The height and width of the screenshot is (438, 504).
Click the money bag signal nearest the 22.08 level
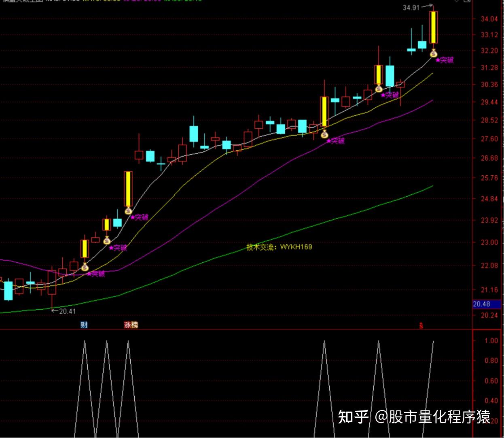click(85, 267)
